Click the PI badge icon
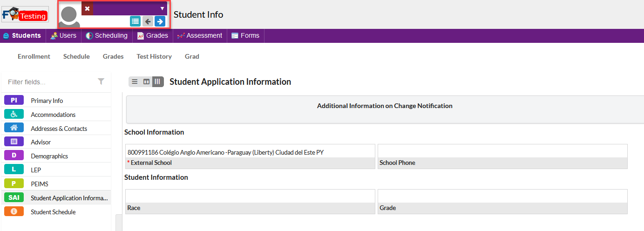The width and height of the screenshot is (644, 231). pyautogui.click(x=14, y=100)
